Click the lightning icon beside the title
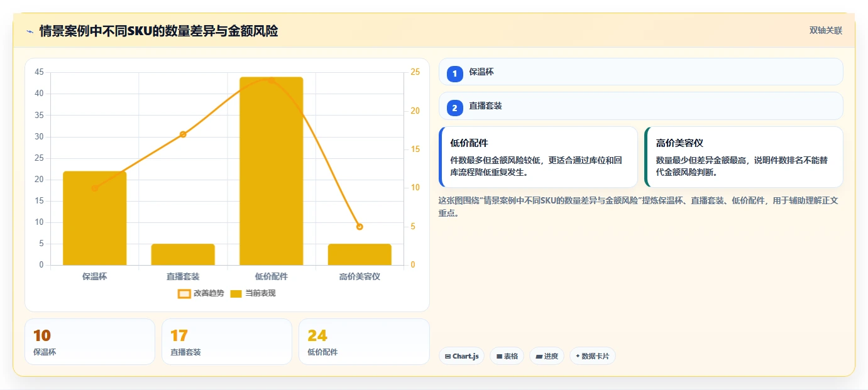 pos(30,31)
